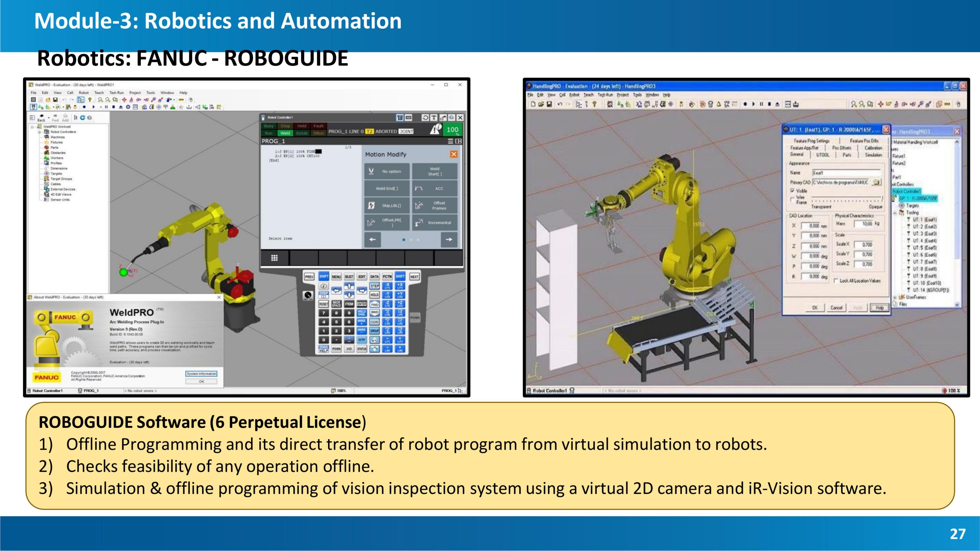
Task: Click the COORD key on the teach pendant
Action: tap(374, 322)
